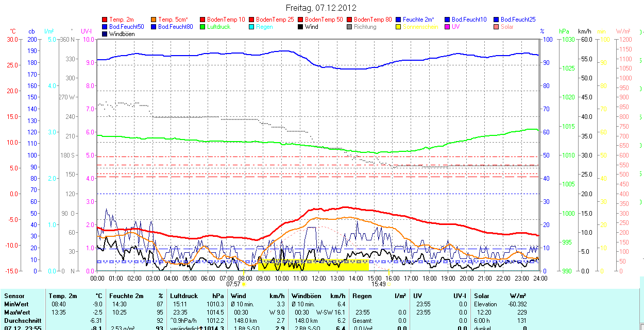The image size is (644, 330).
Task: Click the minimum temperature value -9.0
Action: [x=98, y=304]
